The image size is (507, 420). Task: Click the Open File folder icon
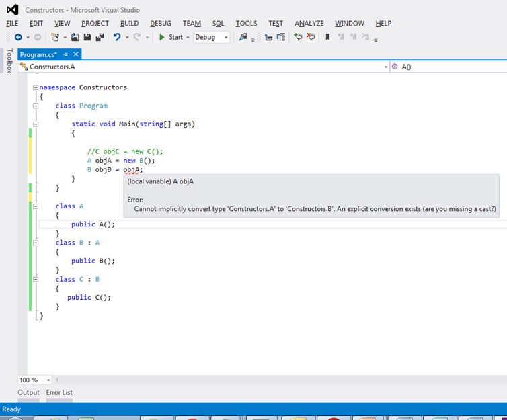[x=75, y=38]
